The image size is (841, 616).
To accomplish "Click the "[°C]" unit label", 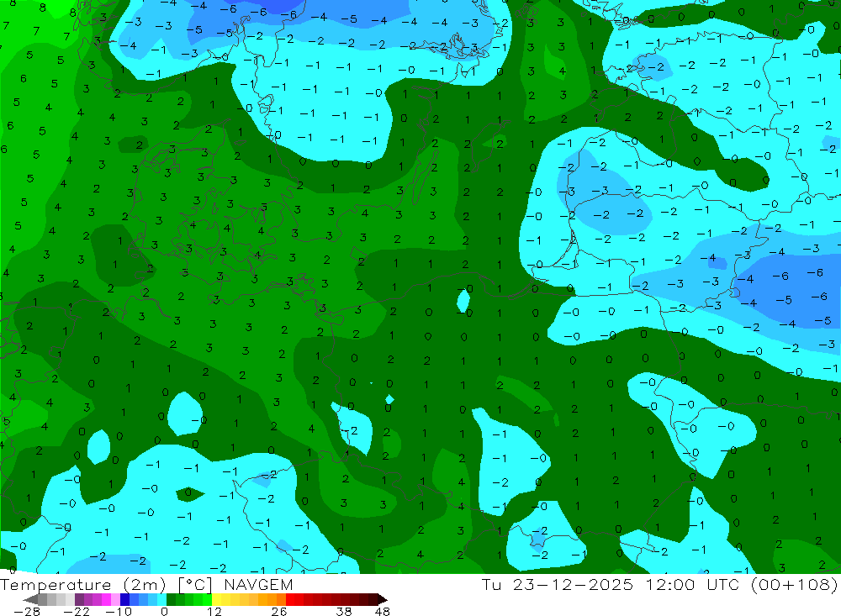I will [x=195, y=585].
